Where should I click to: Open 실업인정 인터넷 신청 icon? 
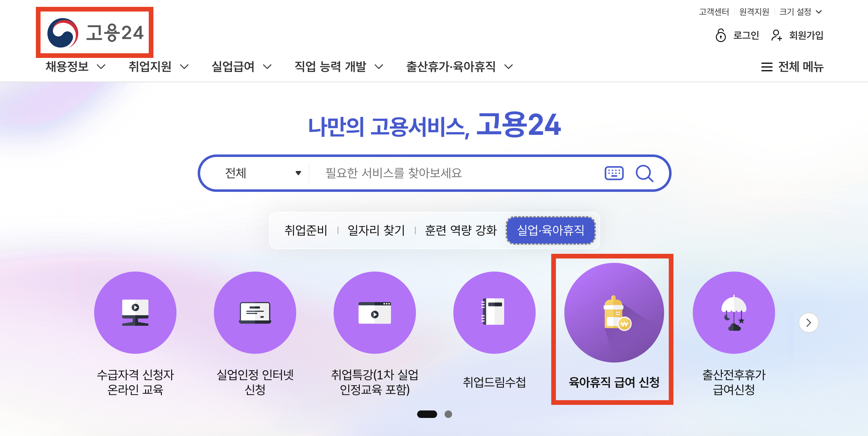pos(255,312)
